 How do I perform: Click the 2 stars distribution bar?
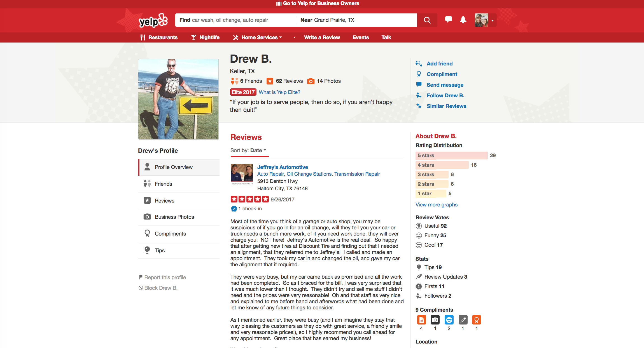tap(432, 184)
